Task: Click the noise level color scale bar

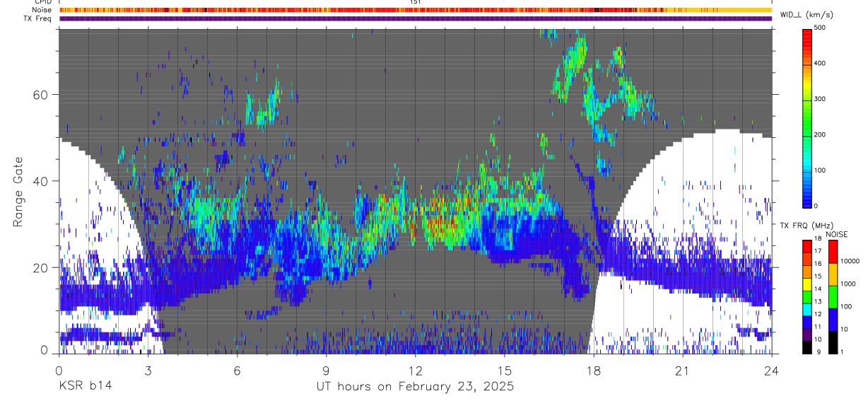Action: [833, 297]
